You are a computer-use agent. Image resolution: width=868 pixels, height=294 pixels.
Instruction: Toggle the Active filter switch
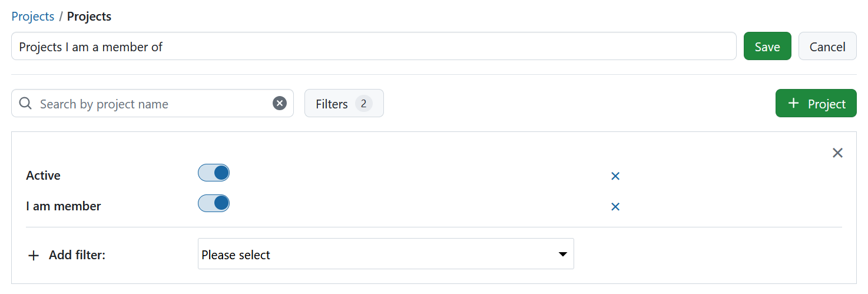pos(214,173)
